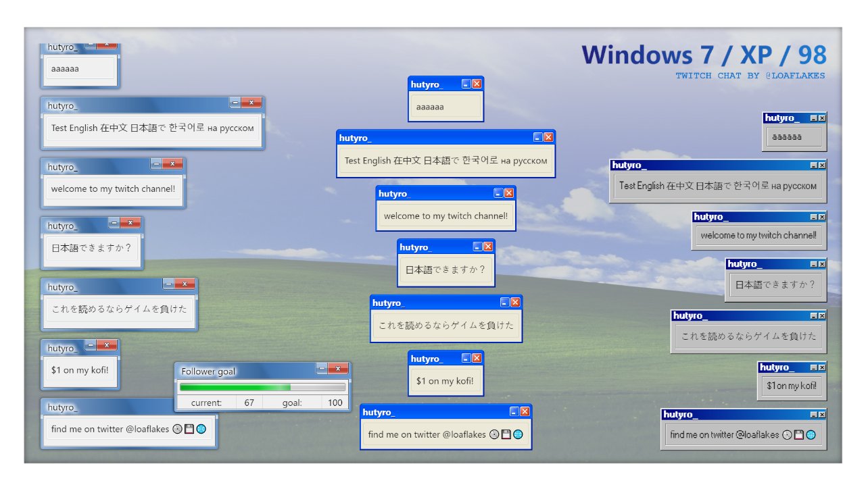Screen dimensions: 868x489
Task: Click the 'goal:' label in Follower goal
Action: [292, 403]
